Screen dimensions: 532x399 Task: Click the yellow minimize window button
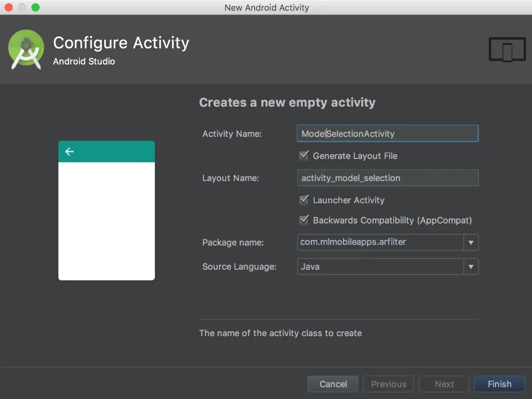point(22,8)
